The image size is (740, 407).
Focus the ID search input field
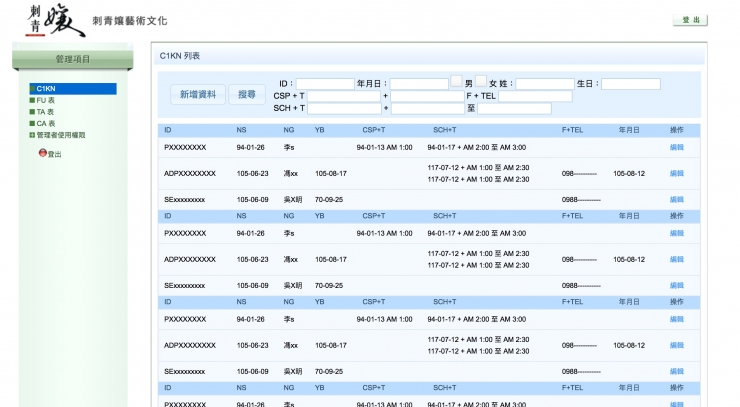[x=325, y=84]
